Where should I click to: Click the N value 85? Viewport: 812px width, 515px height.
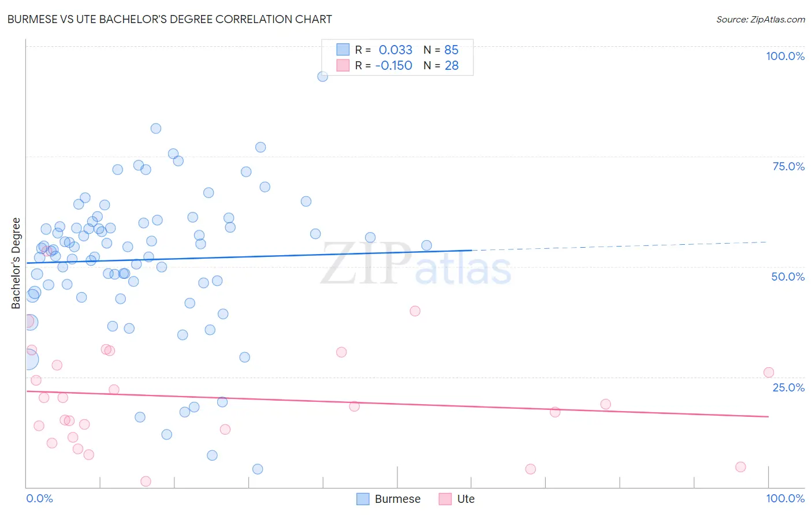click(x=451, y=50)
